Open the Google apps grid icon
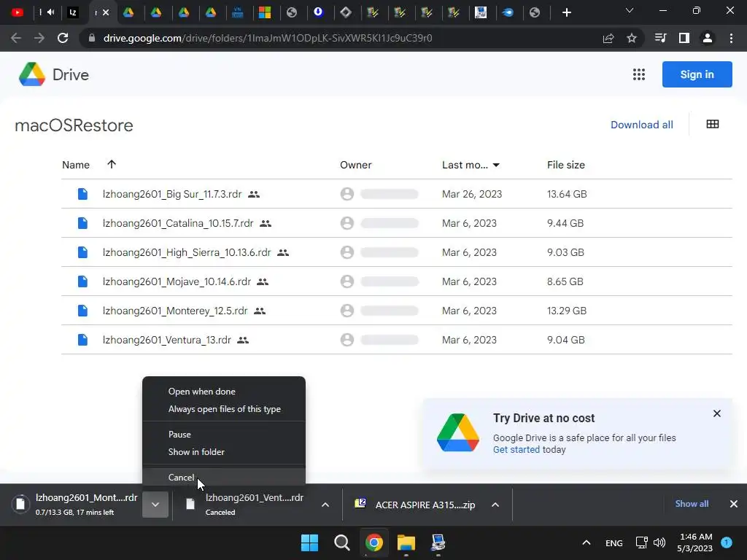The height and width of the screenshot is (560, 747). (x=638, y=74)
